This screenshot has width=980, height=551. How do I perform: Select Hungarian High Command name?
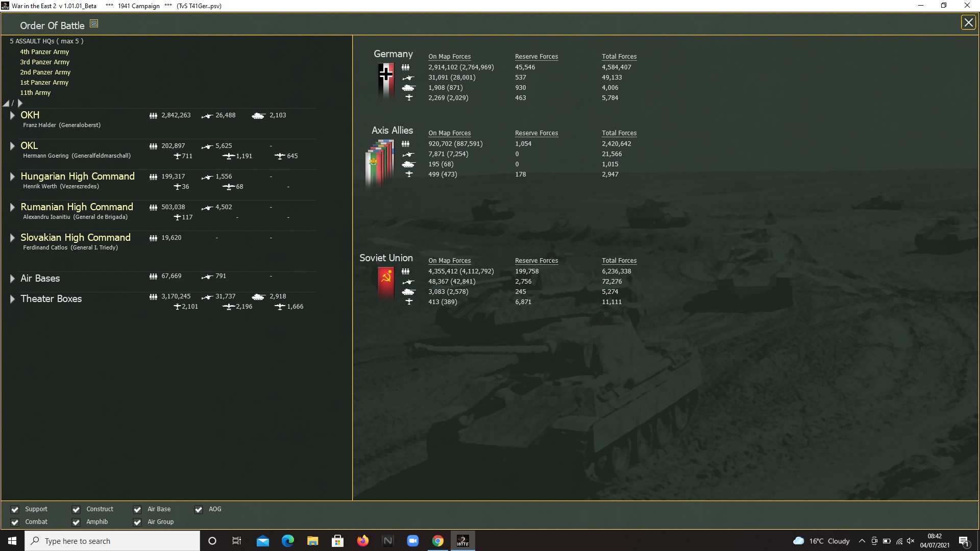78,177
